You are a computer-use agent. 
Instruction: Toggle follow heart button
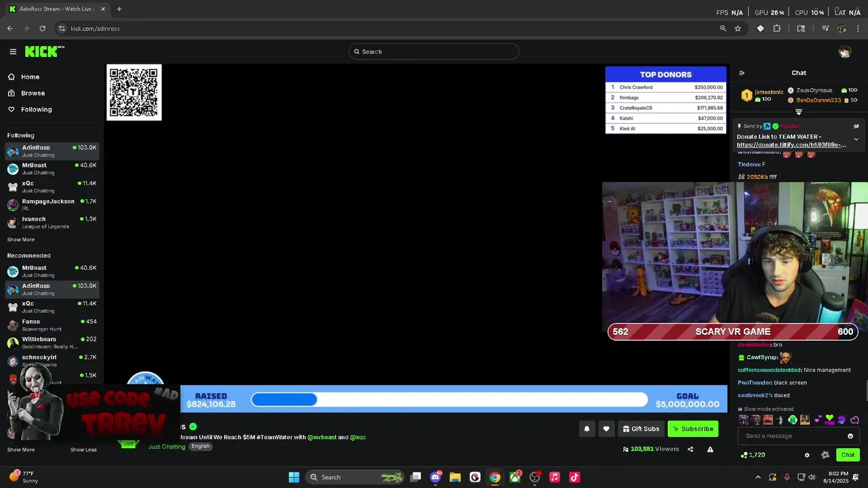606,428
